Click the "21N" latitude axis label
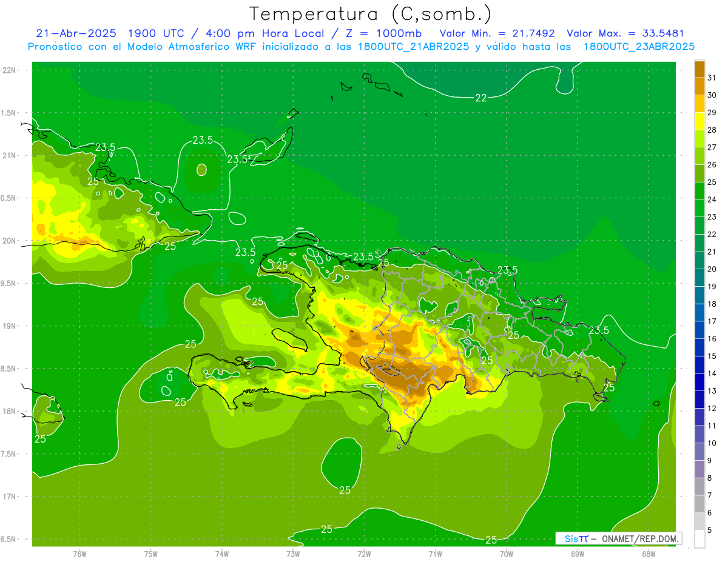The height and width of the screenshot is (562, 728). [10, 155]
